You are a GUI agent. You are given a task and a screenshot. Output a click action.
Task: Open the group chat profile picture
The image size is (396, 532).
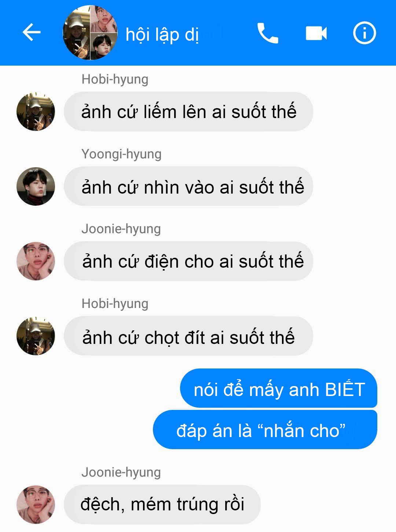[90, 33]
